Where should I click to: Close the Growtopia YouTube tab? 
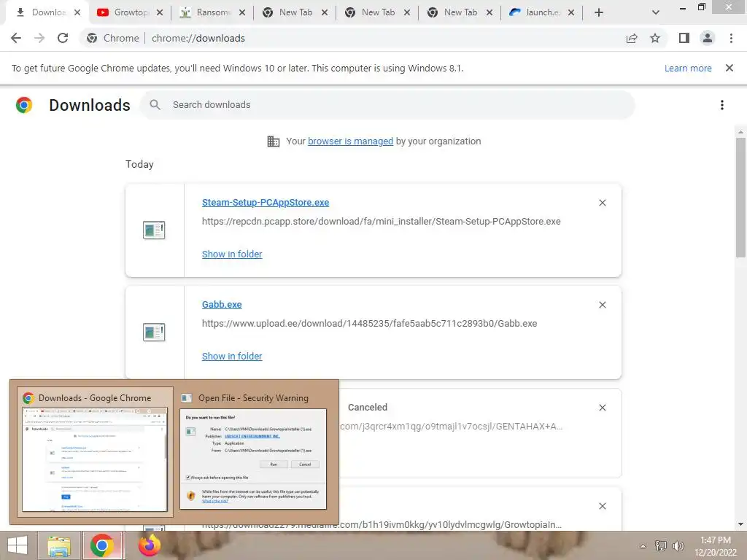(160, 12)
